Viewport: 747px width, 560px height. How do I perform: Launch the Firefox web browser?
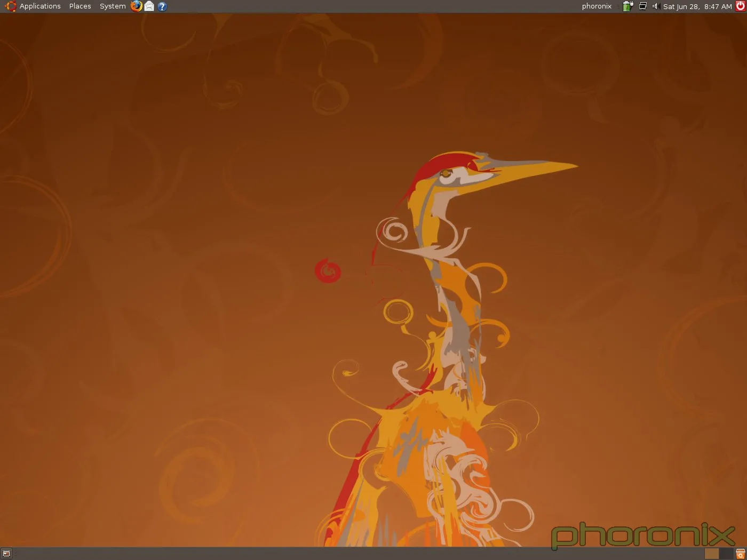tap(137, 6)
